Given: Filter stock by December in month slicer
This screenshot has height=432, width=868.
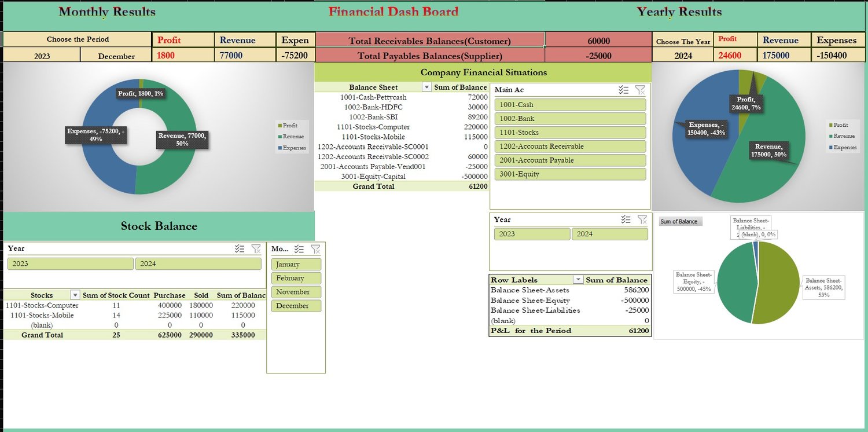Looking at the screenshot, I should pyautogui.click(x=296, y=306).
